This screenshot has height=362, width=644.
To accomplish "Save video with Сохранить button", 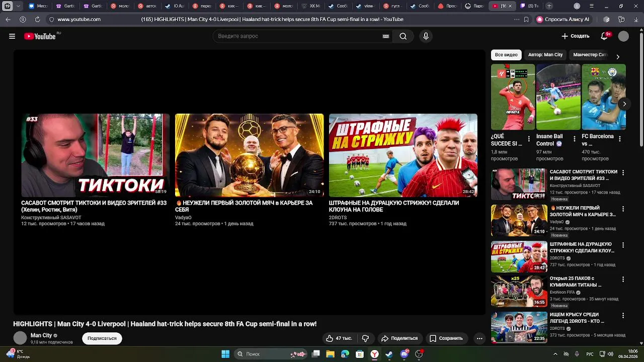I will (446, 338).
